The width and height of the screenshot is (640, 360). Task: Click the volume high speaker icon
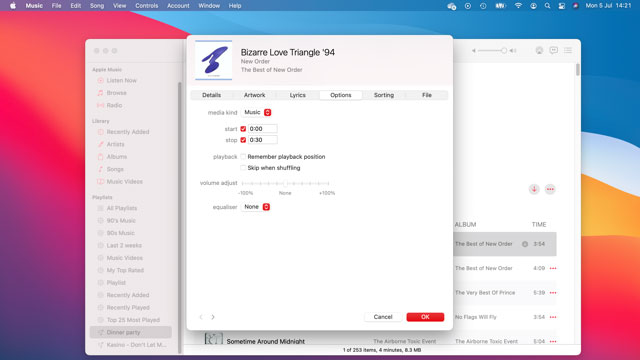point(513,51)
